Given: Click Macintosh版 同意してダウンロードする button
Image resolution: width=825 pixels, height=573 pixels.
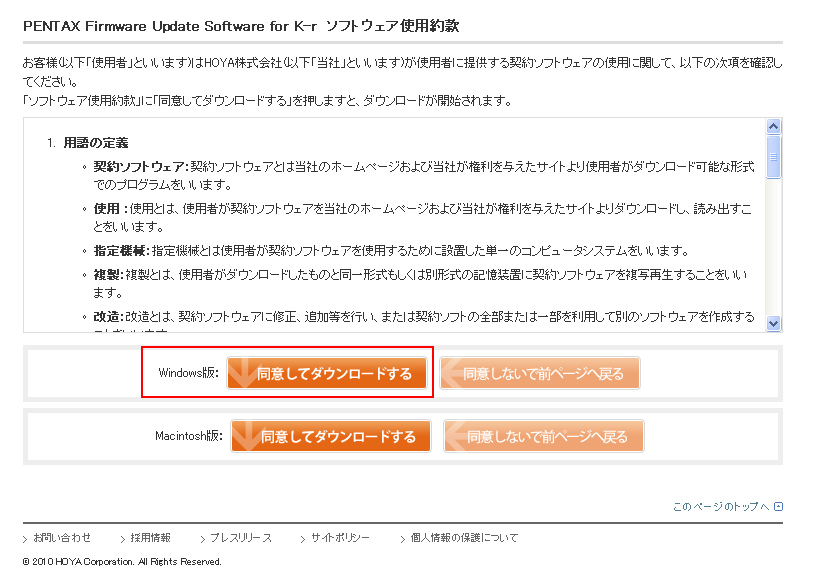Looking at the screenshot, I should tap(331, 436).
